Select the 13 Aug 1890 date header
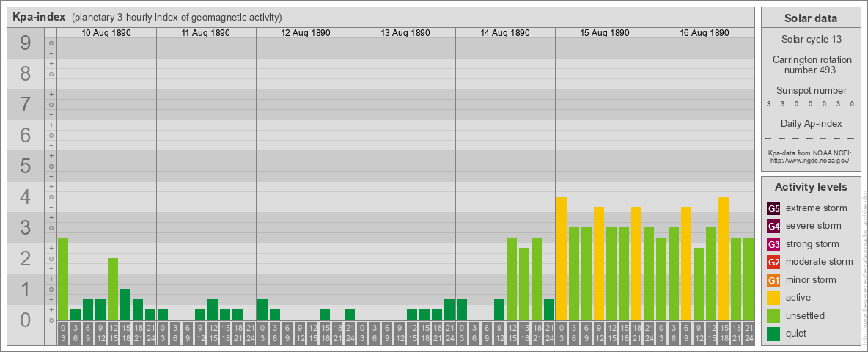This screenshot has width=868, height=352. pos(405,33)
